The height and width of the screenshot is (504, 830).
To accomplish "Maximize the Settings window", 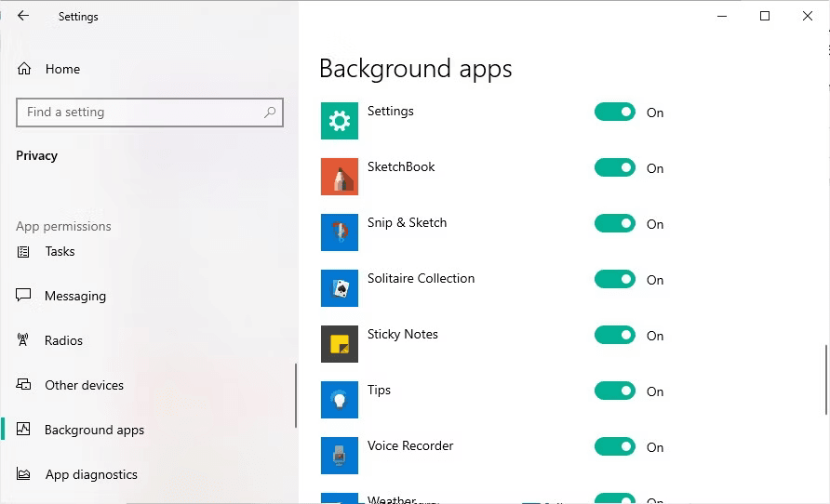I will (764, 16).
